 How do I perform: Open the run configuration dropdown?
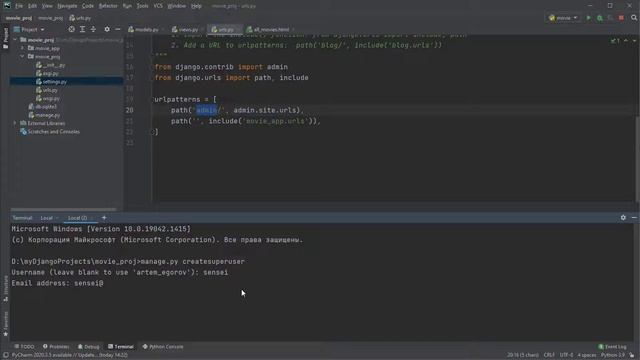click(563, 18)
